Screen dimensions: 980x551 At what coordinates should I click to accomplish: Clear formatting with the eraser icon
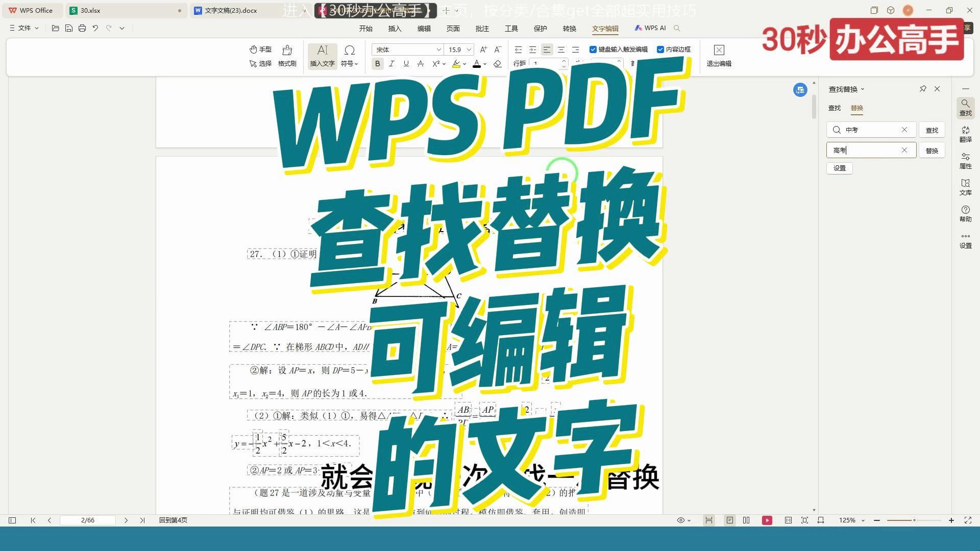click(x=498, y=64)
